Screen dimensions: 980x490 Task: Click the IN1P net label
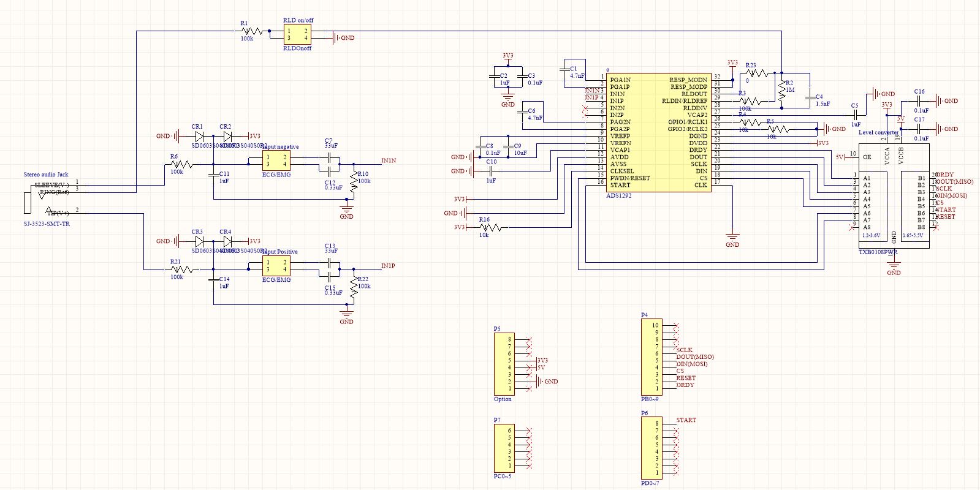click(389, 266)
